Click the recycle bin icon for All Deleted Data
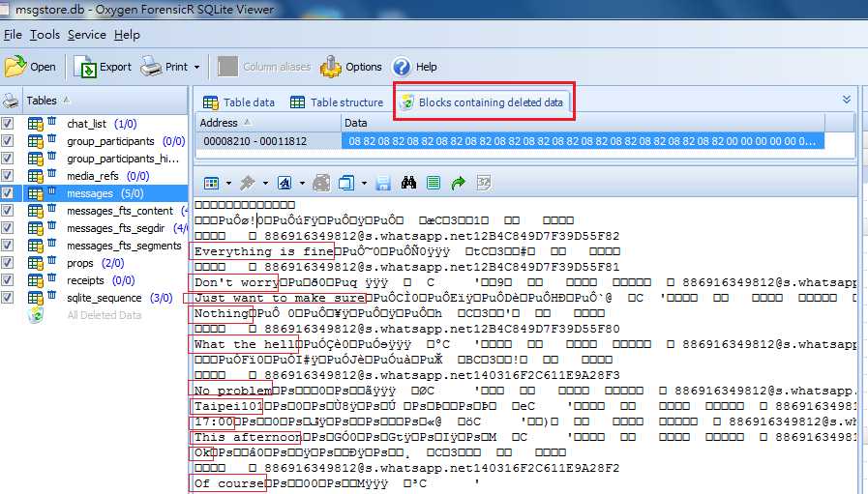 [x=36, y=315]
